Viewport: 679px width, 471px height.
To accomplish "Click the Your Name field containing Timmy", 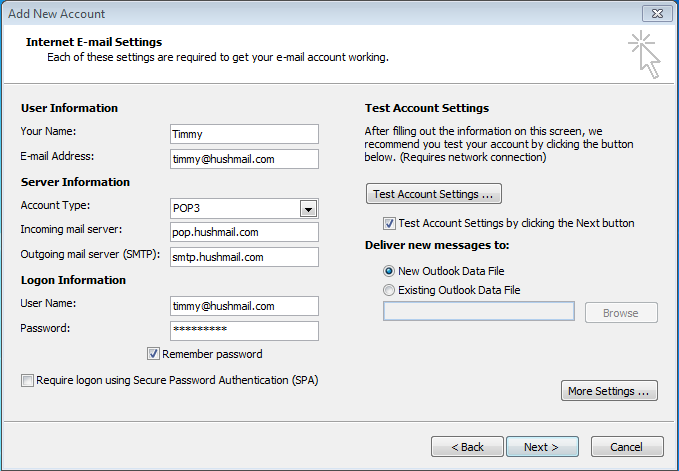I will tap(244, 134).
